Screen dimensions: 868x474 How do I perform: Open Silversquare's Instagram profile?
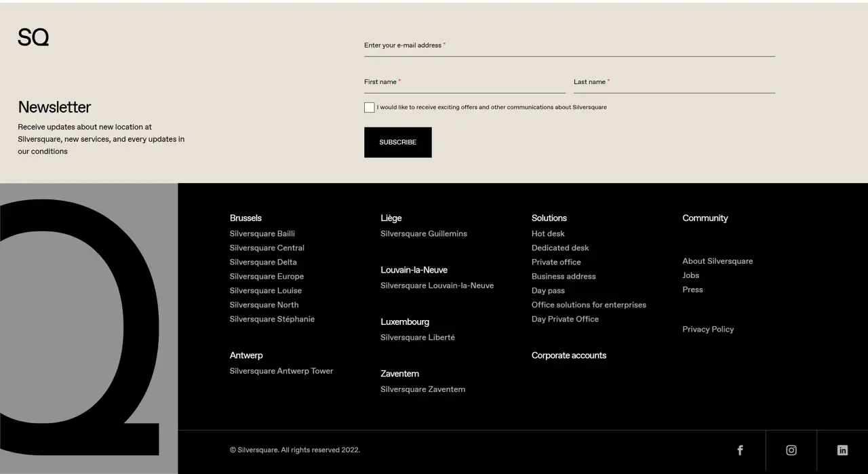[791, 450]
